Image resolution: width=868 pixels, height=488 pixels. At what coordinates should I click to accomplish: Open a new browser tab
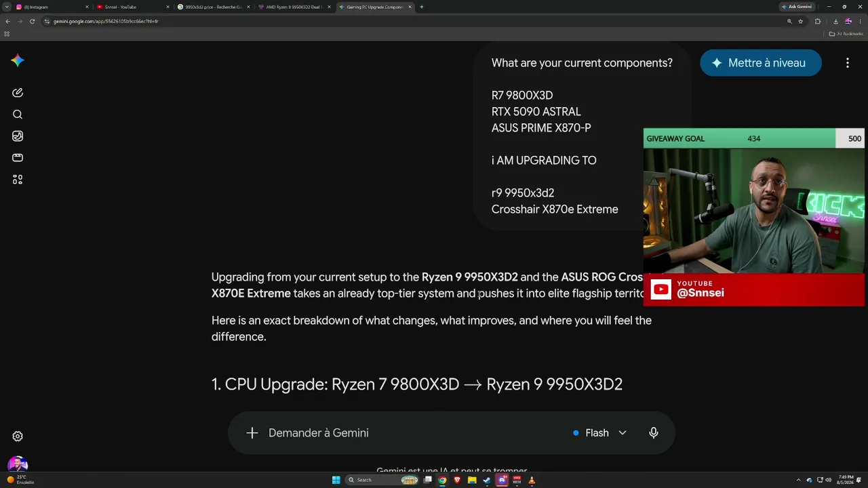tap(422, 7)
